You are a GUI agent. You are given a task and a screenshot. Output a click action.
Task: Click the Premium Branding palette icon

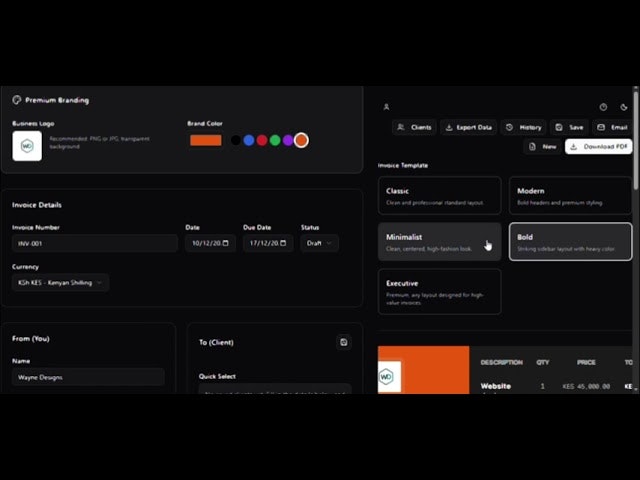(16, 100)
